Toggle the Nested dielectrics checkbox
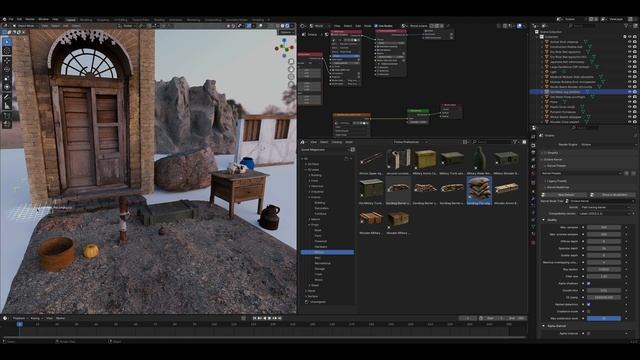Viewport: 640px width, 360px height. tap(589, 304)
